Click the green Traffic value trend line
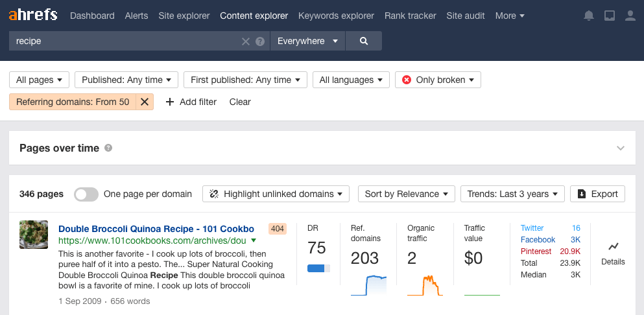 coord(482,294)
